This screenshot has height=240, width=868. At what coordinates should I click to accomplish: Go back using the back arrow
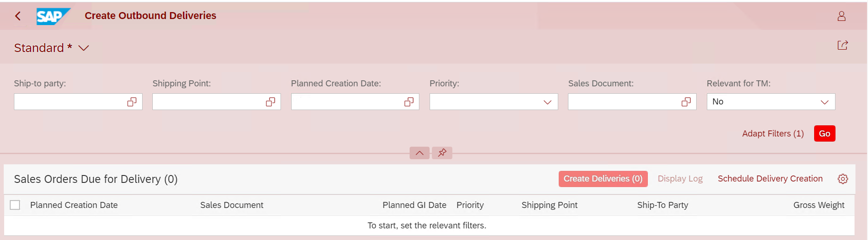18,16
